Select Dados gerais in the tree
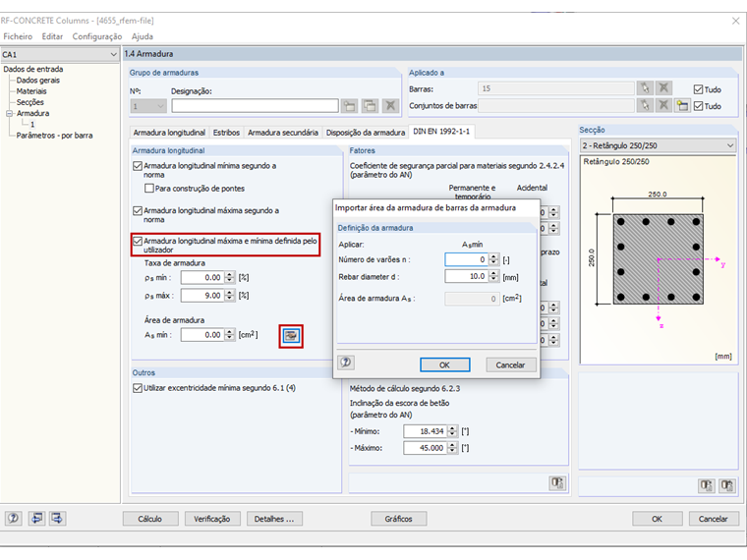747x560 pixels. pyautogui.click(x=38, y=80)
